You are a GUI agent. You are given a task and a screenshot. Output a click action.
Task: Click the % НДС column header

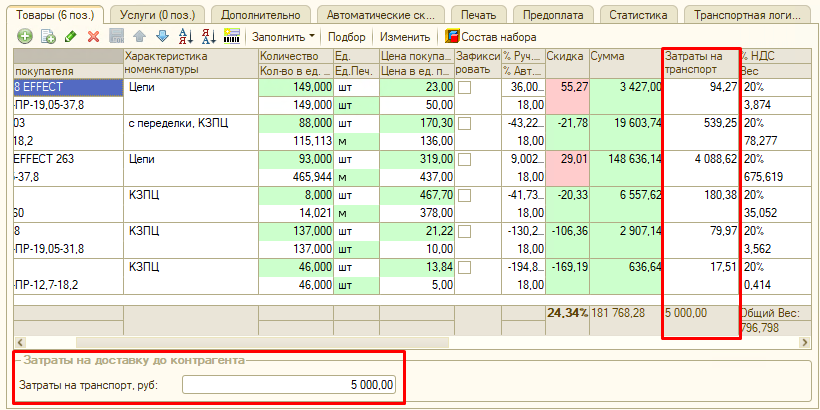pos(775,56)
